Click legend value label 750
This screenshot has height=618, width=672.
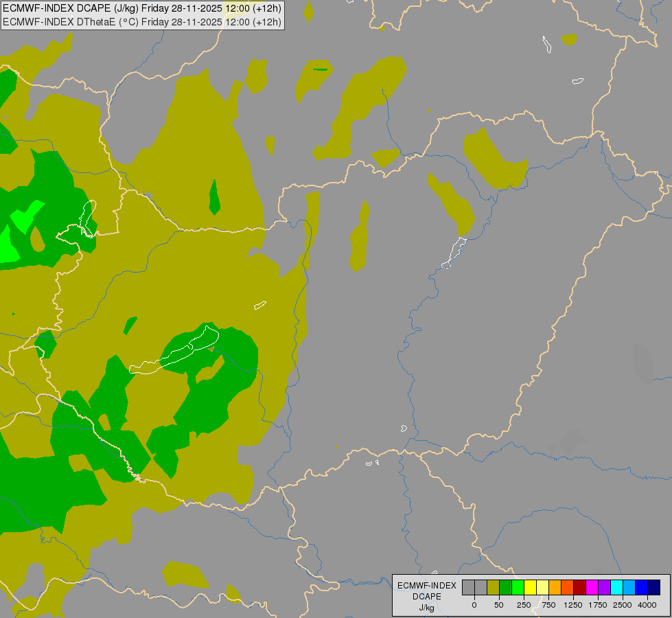(548, 605)
